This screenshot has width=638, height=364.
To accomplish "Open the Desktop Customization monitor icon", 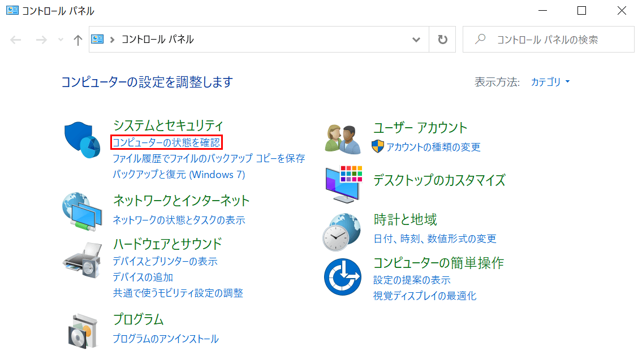I will [344, 184].
